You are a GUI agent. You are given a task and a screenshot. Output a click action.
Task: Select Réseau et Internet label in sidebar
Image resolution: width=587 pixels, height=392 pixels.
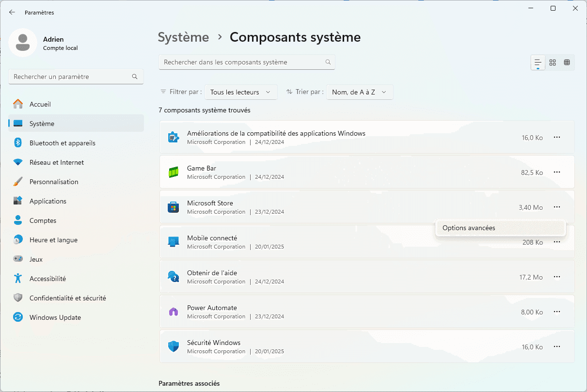(57, 162)
